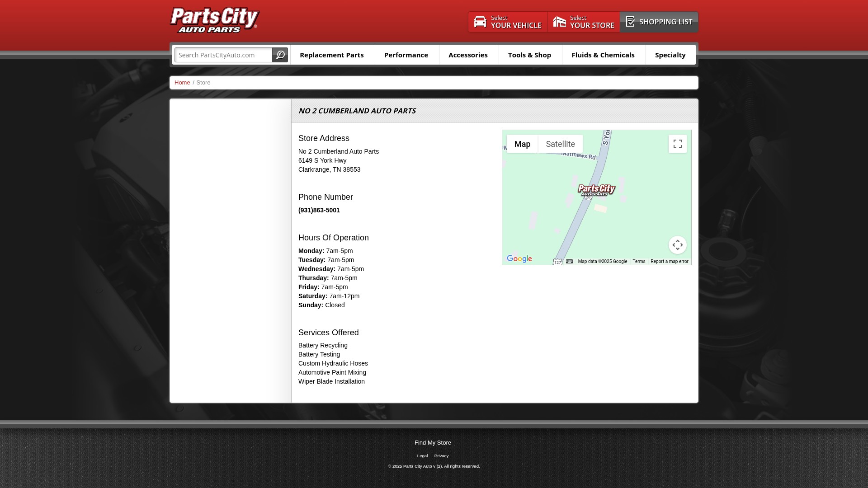The image size is (868, 488).
Task: Open map keyboard shortcuts icon
Action: 570,261
